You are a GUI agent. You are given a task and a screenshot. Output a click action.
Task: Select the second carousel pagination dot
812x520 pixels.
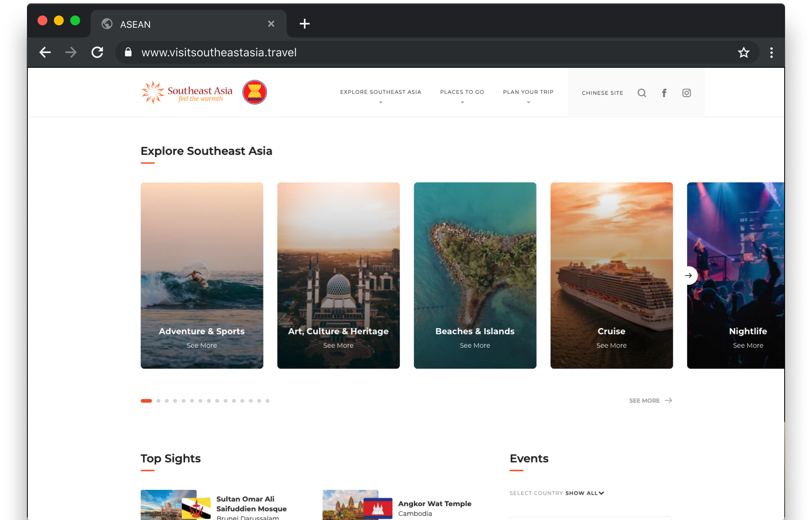158,401
